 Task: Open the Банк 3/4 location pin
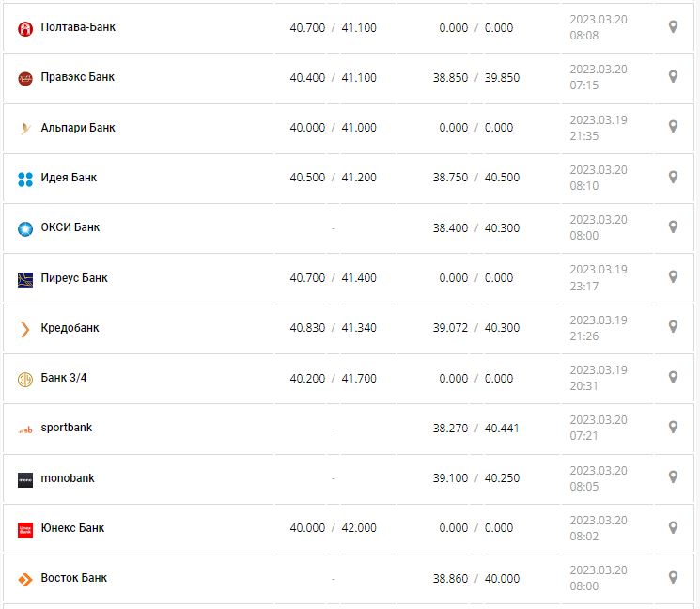[x=673, y=377]
